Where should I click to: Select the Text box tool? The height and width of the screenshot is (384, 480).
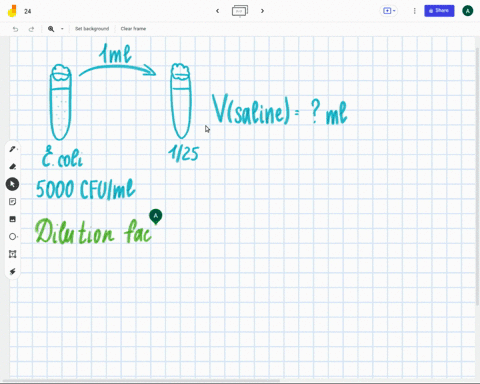coord(13,254)
